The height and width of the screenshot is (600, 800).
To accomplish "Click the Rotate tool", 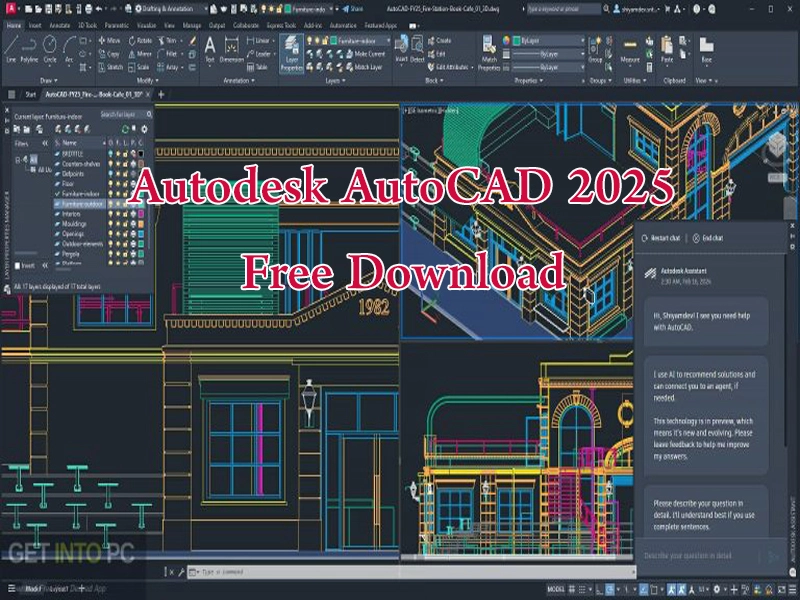I will click(140, 40).
